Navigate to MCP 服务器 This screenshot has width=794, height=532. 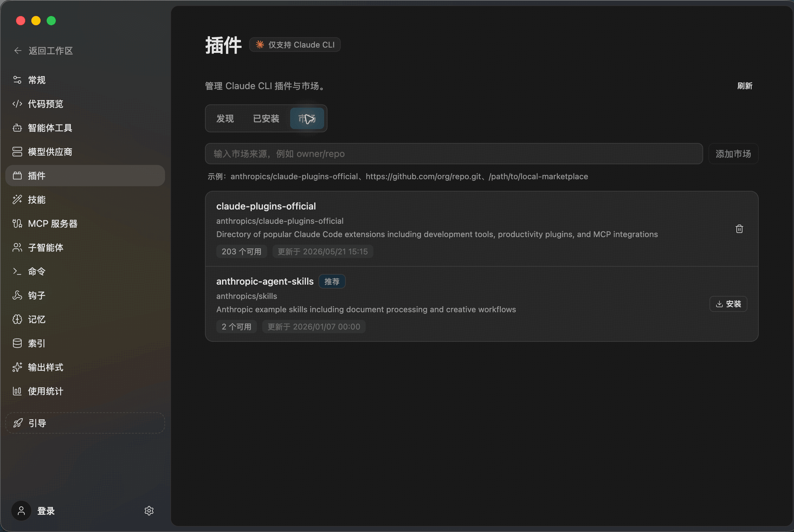85,223
